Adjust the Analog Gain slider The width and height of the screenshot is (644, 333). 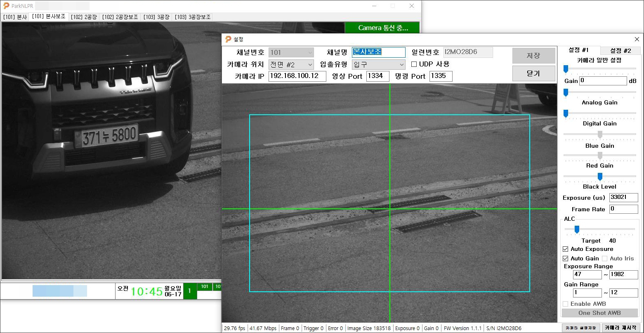pyautogui.click(x=600, y=93)
